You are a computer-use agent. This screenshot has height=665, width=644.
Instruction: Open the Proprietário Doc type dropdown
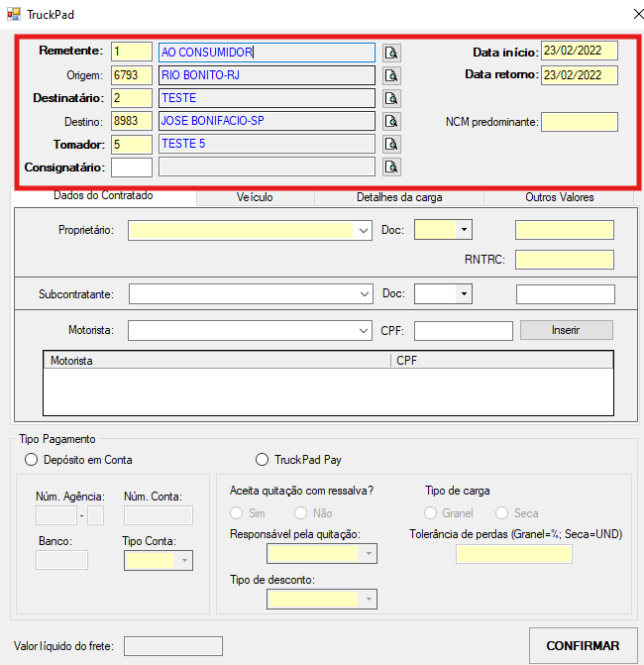(464, 230)
